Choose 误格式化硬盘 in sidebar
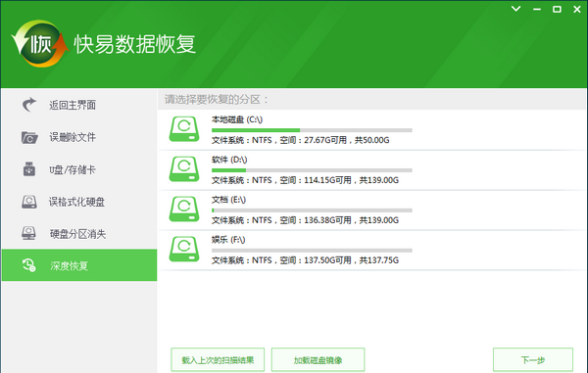Screen dimensions: 588x373 click(x=79, y=202)
